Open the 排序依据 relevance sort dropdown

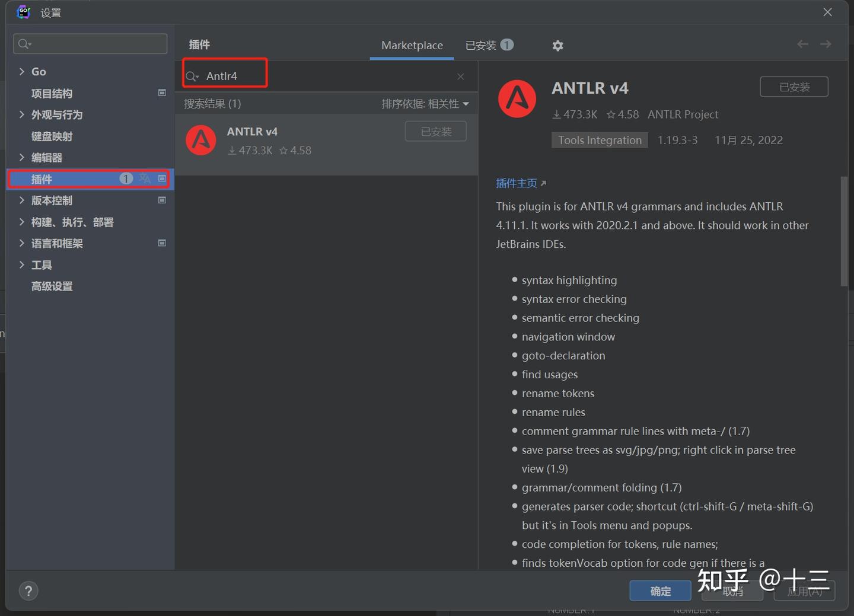pyautogui.click(x=425, y=103)
